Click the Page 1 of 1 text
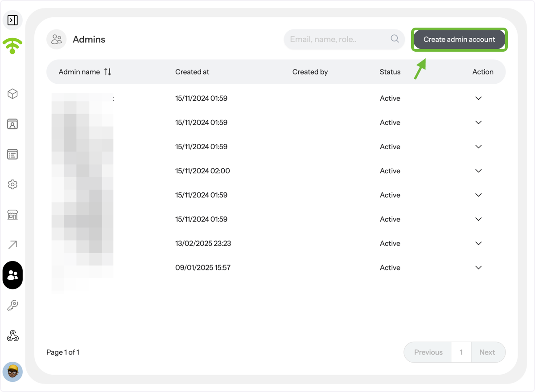Image resolution: width=535 pixels, height=392 pixels. point(63,352)
